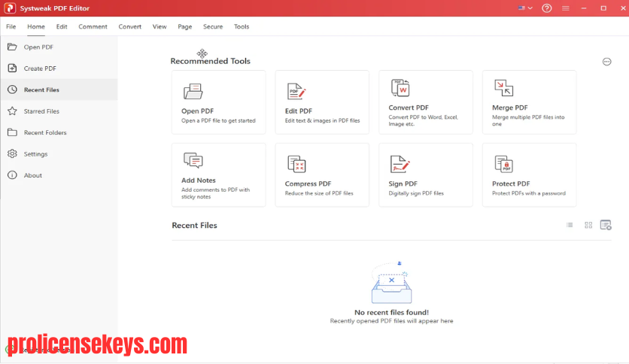Click the Open PDF tool card icon
The height and width of the screenshot is (364, 629).
[x=193, y=92]
